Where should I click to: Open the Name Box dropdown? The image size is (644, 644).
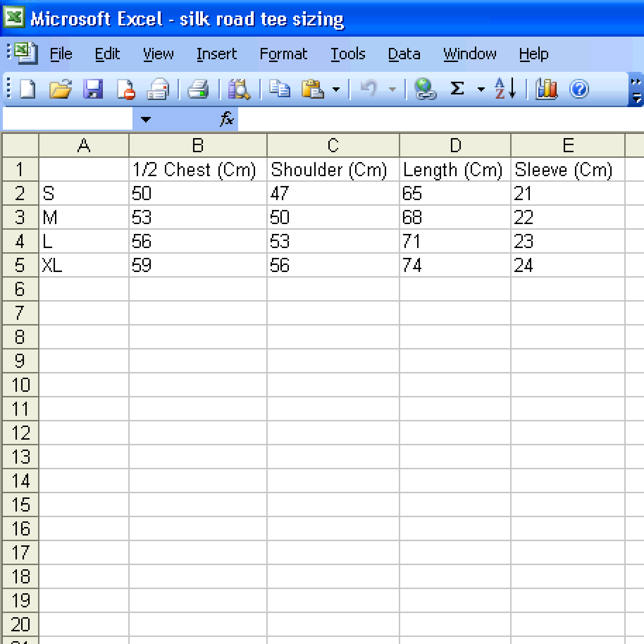146,119
